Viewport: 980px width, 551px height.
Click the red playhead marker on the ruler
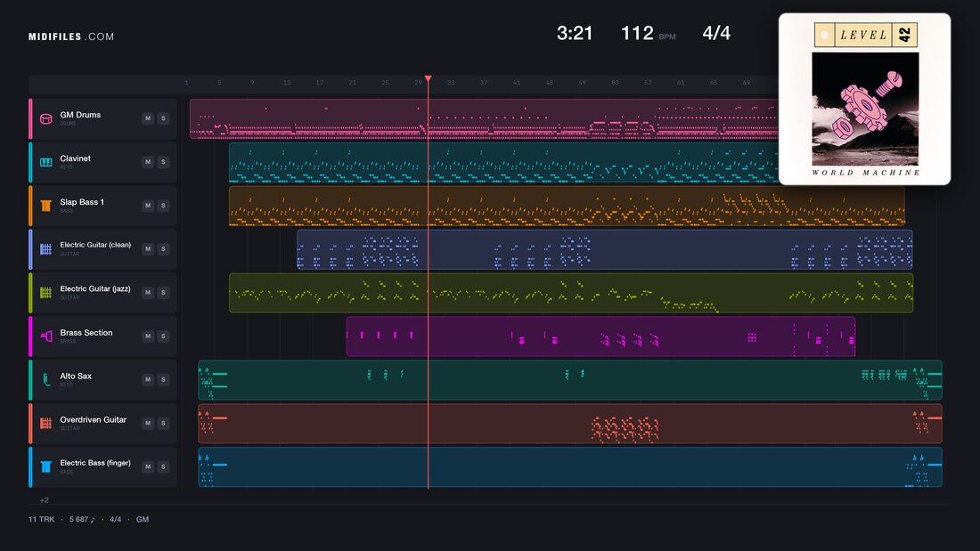point(429,78)
